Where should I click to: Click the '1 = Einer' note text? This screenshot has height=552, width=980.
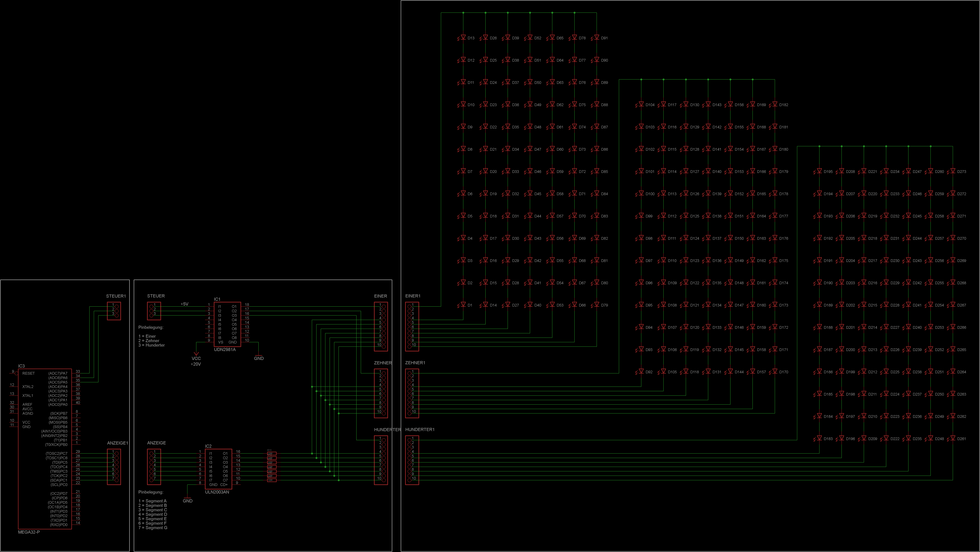point(147,336)
